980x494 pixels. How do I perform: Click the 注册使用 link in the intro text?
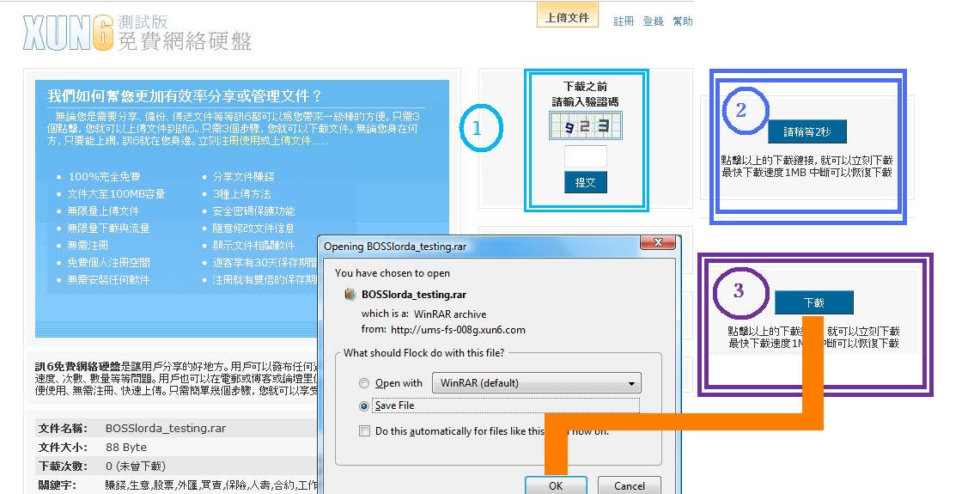(x=240, y=141)
